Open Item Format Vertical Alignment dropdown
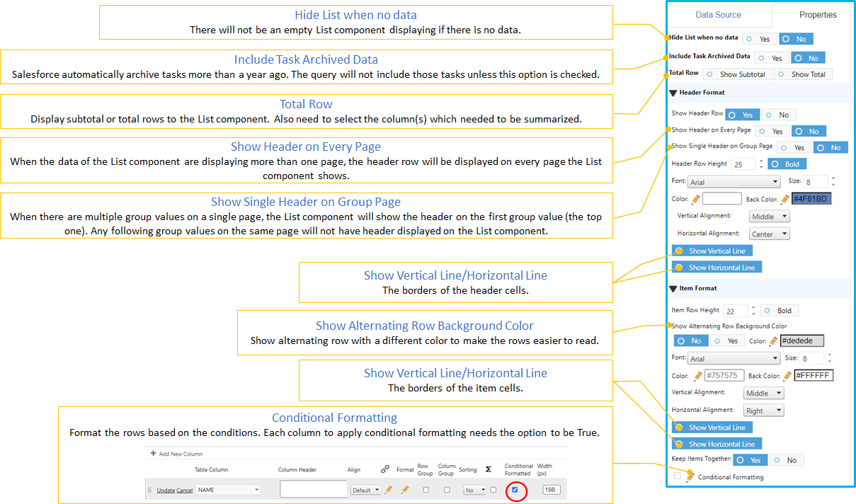This screenshot has height=504, width=856. click(x=764, y=394)
